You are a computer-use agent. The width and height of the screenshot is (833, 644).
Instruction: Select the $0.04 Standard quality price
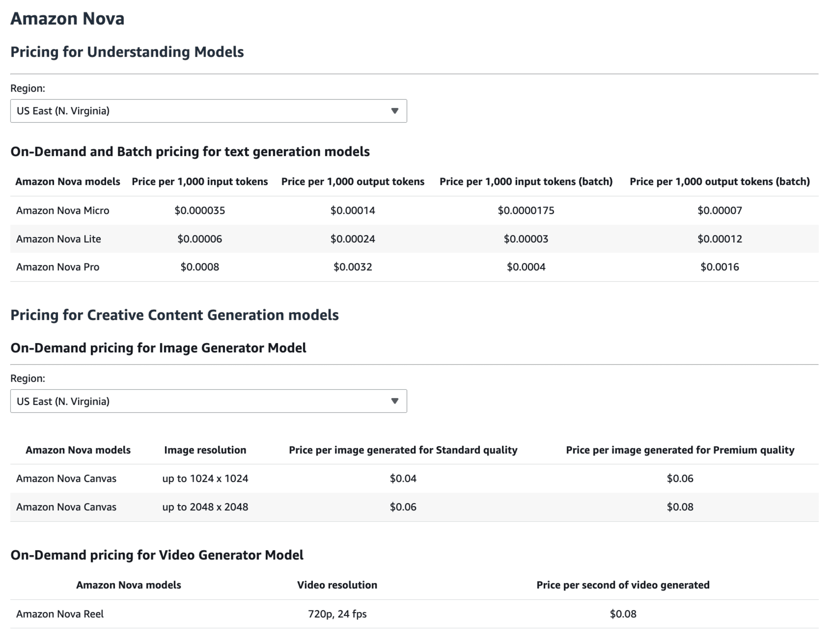coord(403,478)
